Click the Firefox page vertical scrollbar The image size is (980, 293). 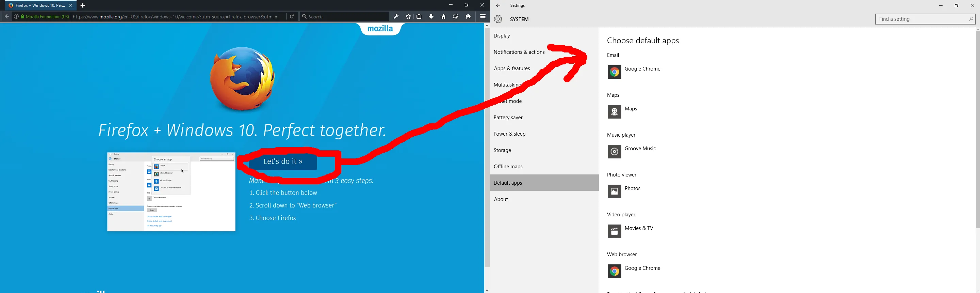[487, 148]
